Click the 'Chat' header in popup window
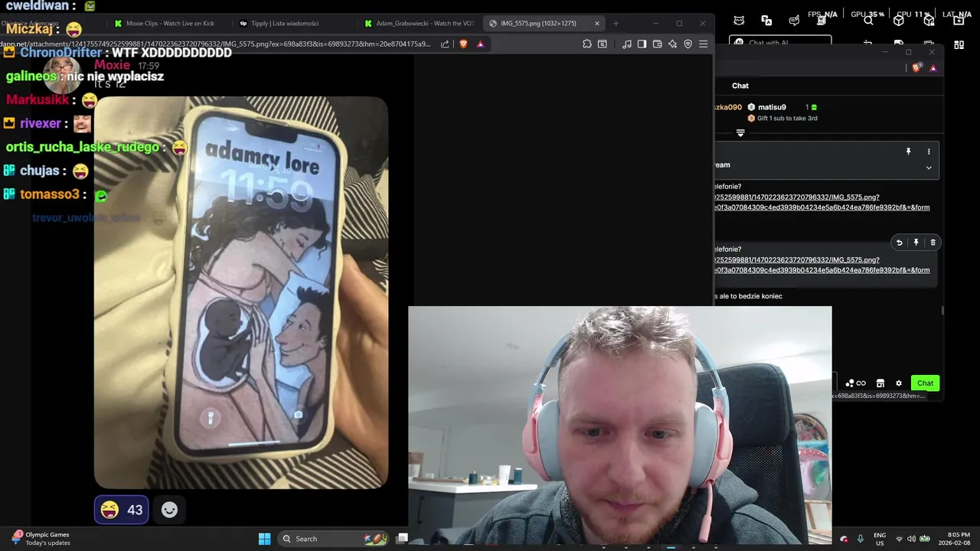This screenshot has height=551, width=980. (740, 86)
